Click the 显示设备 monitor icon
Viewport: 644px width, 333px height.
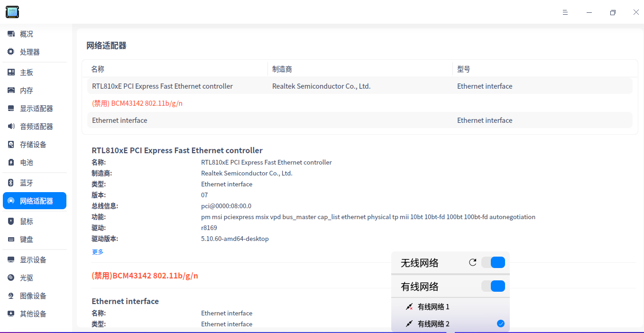tap(11, 260)
